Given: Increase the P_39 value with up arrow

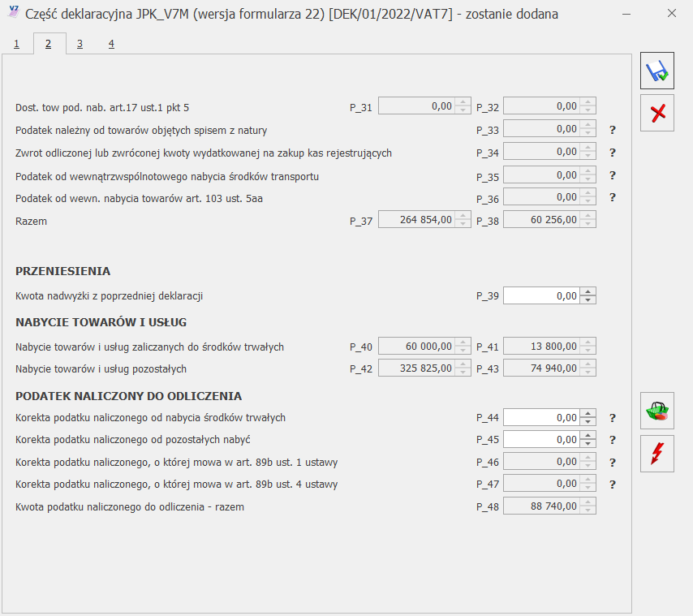Looking at the screenshot, I should click(x=588, y=292).
